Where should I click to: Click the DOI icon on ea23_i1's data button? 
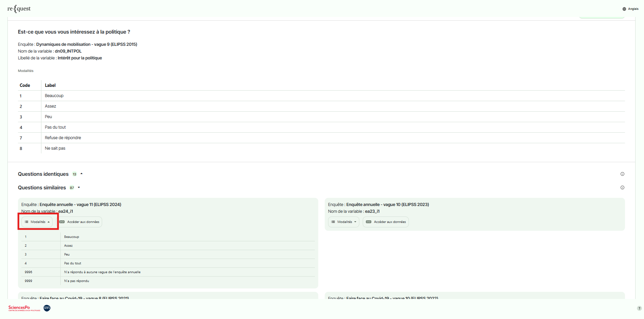[x=368, y=222]
